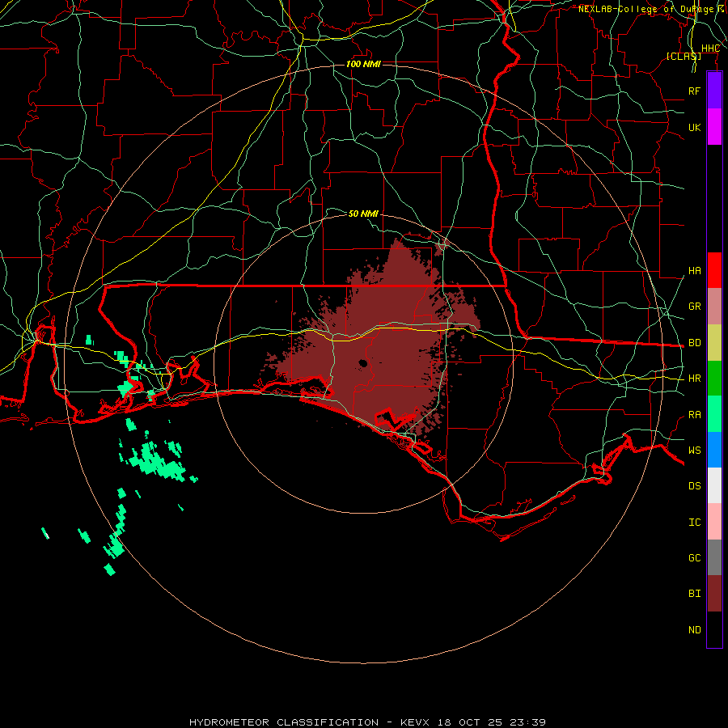The width and height of the screenshot is (728, 728).
Task: Click the '100 NMI' range ring label
Action: tap(363, 64)
